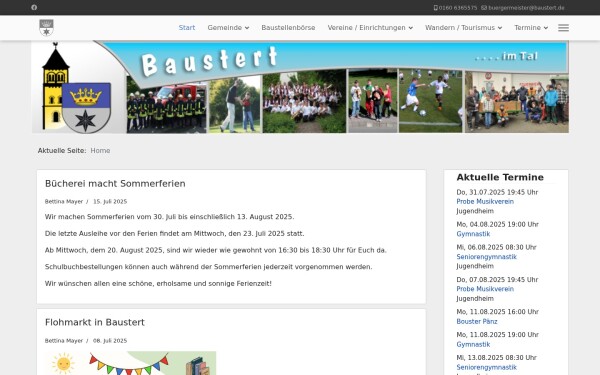The image size is (600, 375).
Task: Click the Aktuelle Termine heading
Action: pos(500,178)
